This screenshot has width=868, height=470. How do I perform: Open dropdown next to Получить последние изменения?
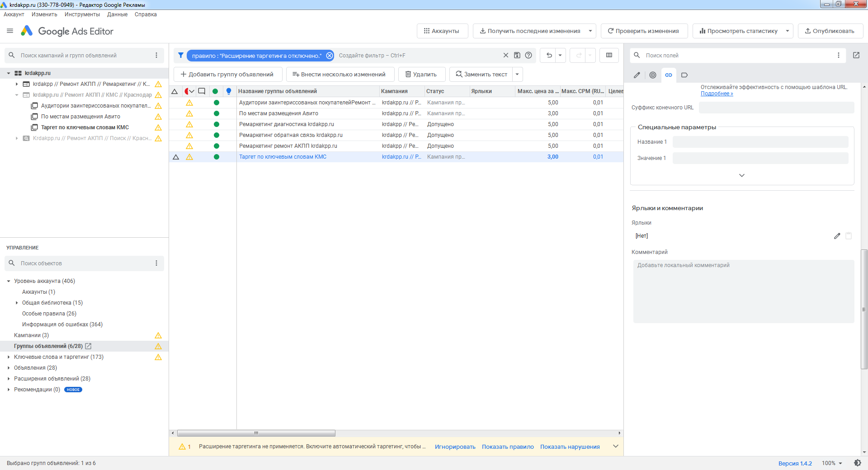[590, 31]
